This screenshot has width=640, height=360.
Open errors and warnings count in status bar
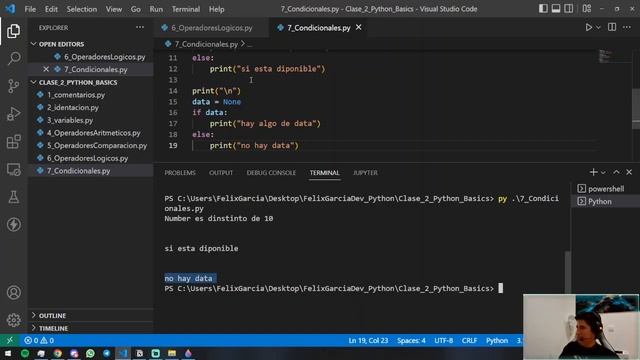(x=39, y=340)
